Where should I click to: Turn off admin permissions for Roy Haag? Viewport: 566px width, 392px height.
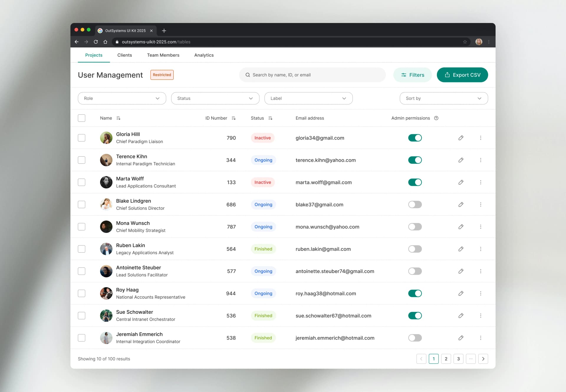(x=415, y=293)
